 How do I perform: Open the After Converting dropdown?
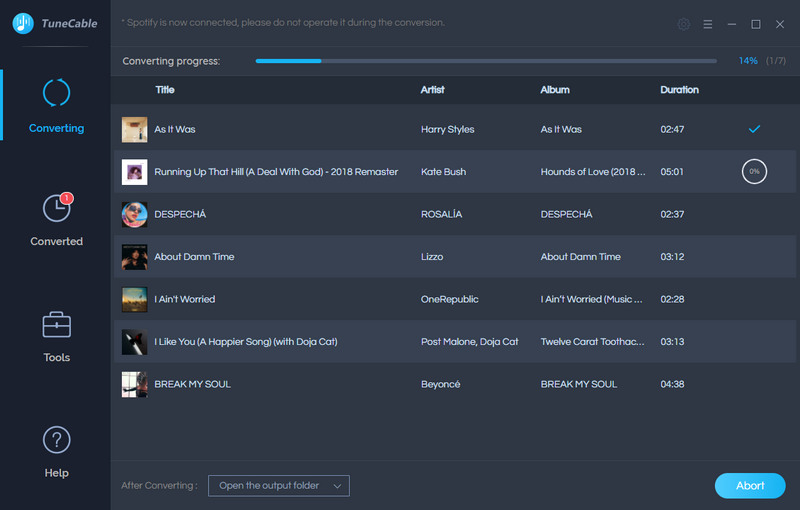coord(279,486)
